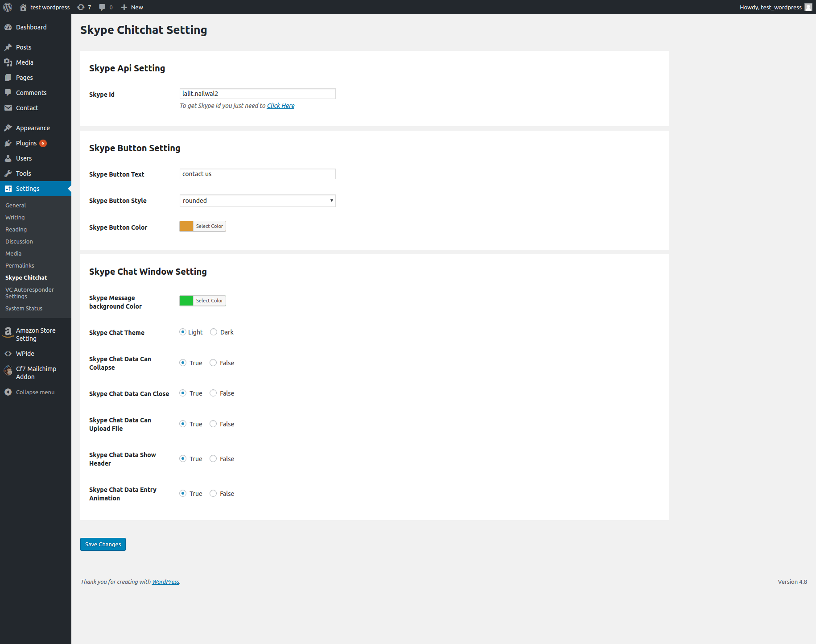Click the Users person icon
The height and width of the screenshot is (644, 816).
pyautogui.click(x=8, y=158)
